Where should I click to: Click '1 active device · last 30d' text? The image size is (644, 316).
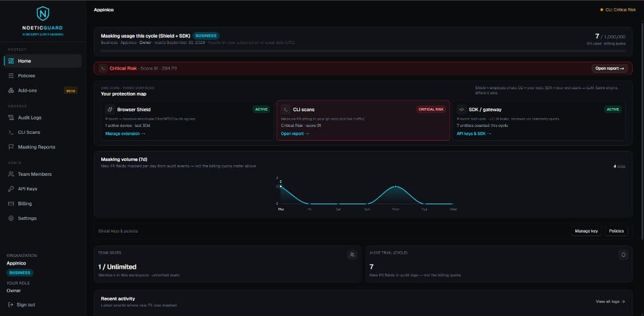(x=126, y=126)
